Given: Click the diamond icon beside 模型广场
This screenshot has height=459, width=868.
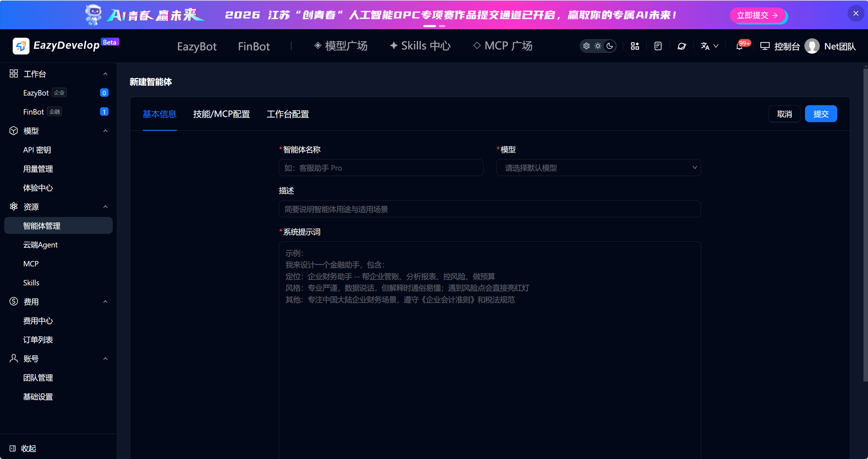Looking at the screenshot, I should point(317,45).
